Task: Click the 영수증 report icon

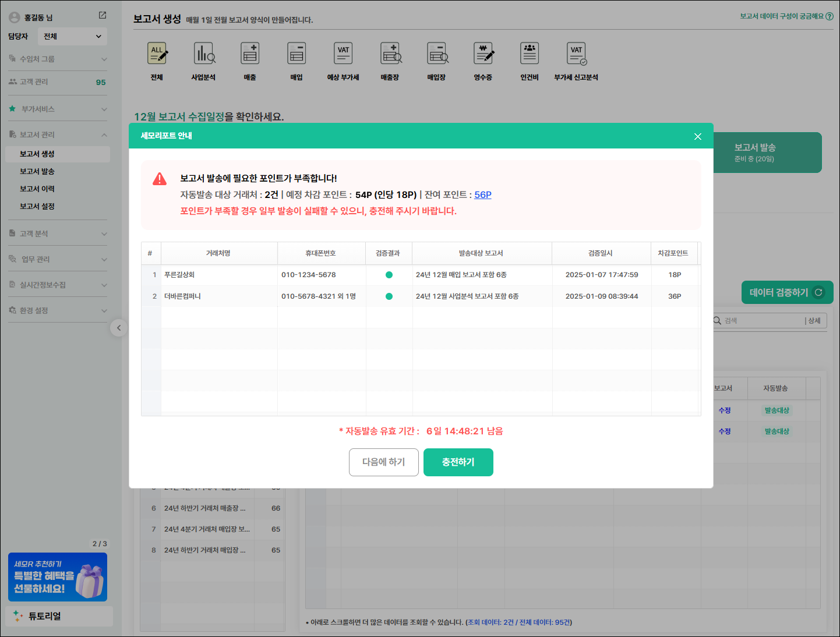Action: pos(483,54)
